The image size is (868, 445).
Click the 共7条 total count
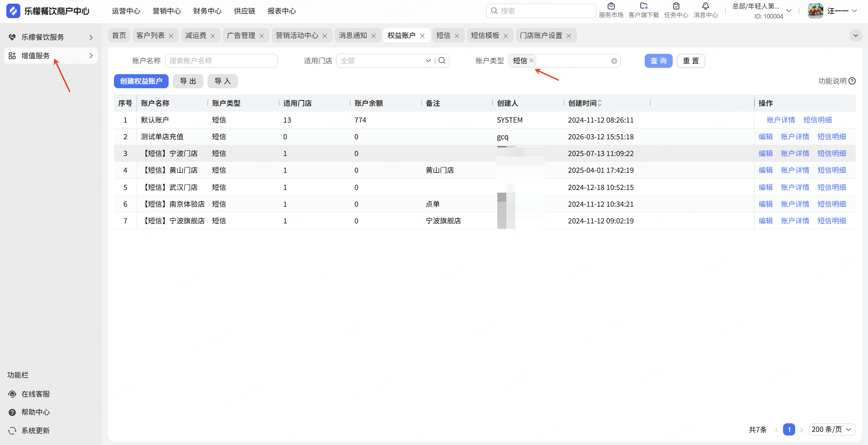coord(758,430)
